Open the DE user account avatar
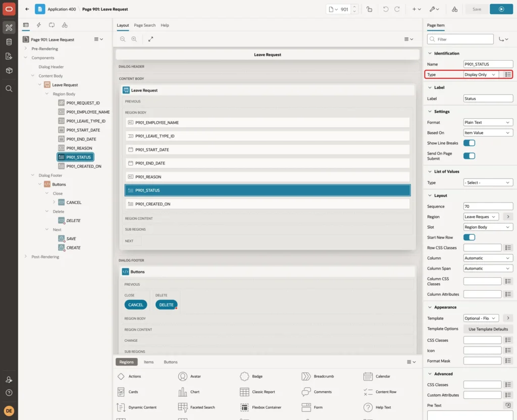 (x=9, y=411)
